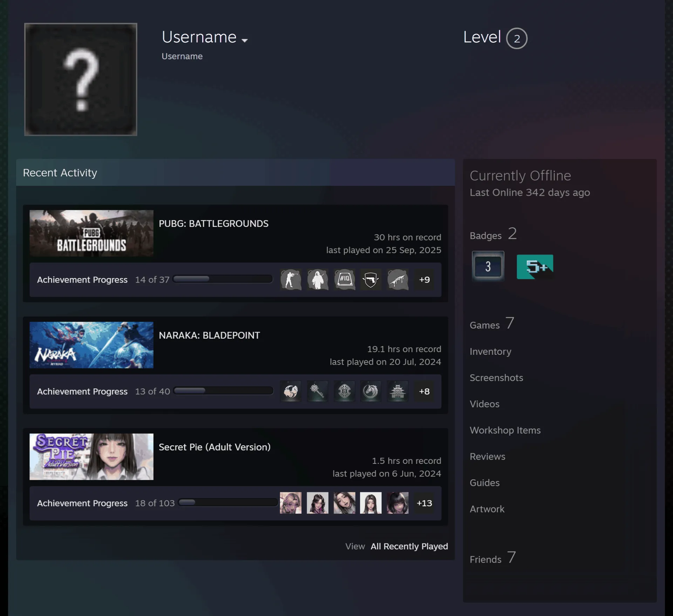Open the NARAKA: BLADEPOINT game thumbnail

pyautogui.click(x=91, y=345)
